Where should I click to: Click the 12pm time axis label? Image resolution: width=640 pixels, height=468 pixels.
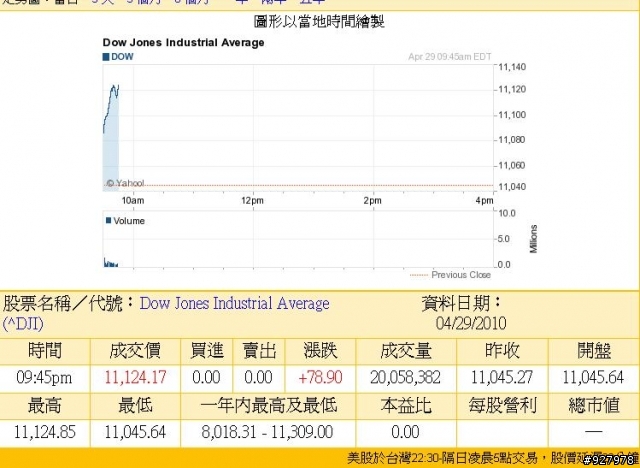[x=252, y=200]
